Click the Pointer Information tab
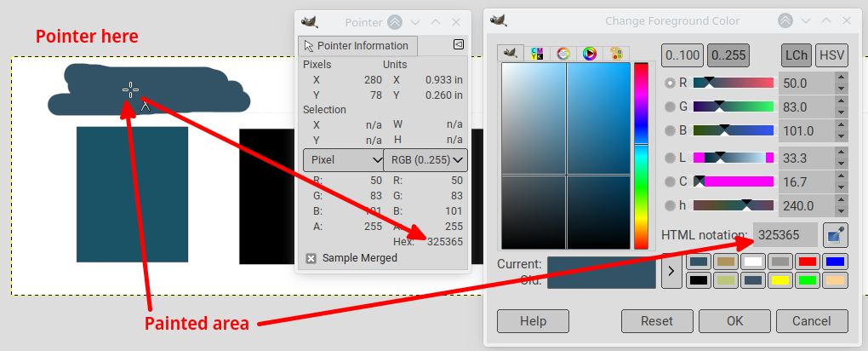 point(357,45)
